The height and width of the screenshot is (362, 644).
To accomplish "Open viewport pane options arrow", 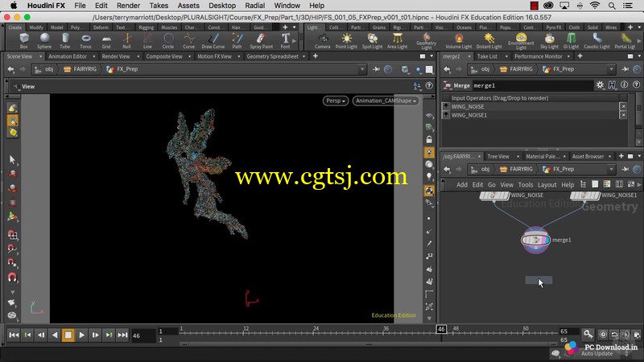I will point(431,56).
